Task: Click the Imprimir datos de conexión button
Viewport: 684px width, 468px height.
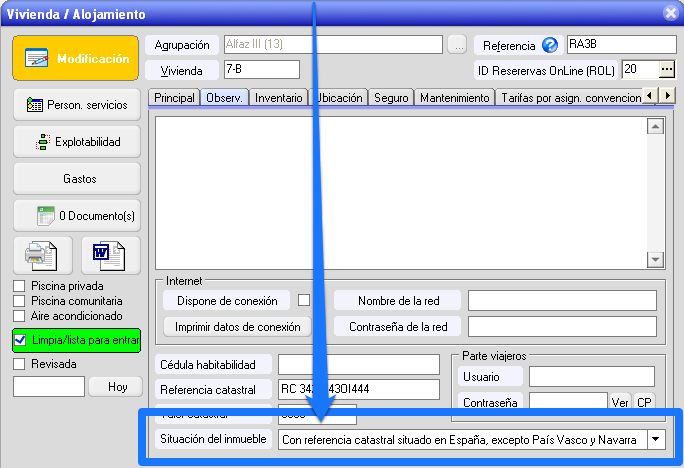Action: 237,327
